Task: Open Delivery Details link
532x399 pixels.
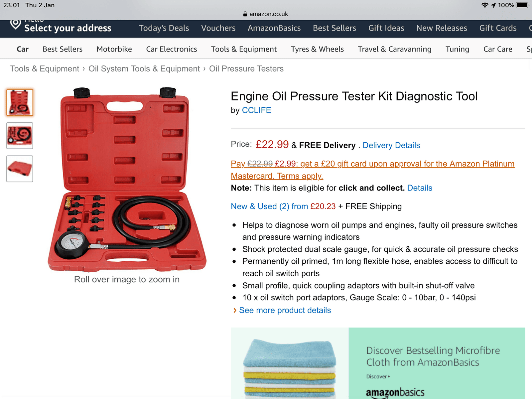Action: click(391, 145)
